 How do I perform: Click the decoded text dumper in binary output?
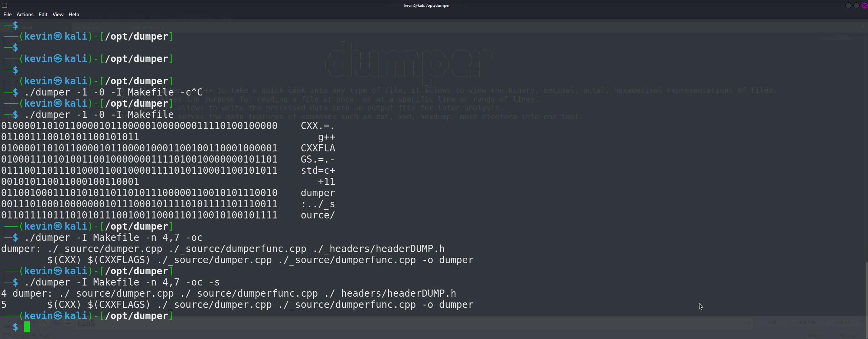pos(318,193)
